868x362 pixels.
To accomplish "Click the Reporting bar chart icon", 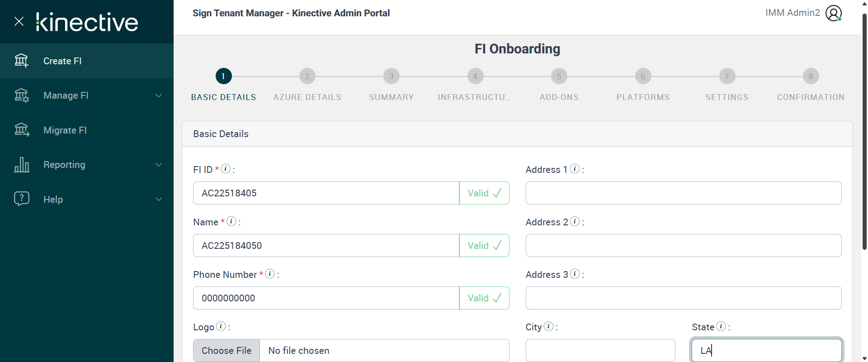I will (x=21, y=165).
